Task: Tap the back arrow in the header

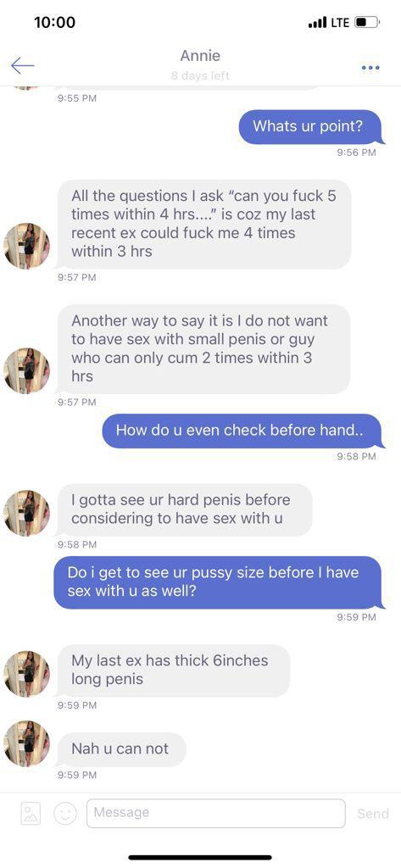Action: click(x=22, y=66)
